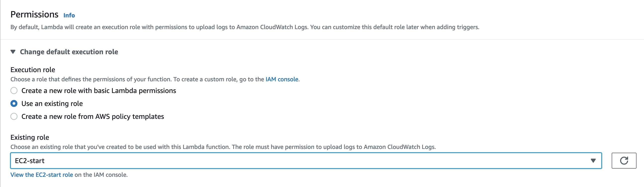Select basic Lambda permissions radio button
Image resolution: width=644 pixels, height=187 pixels.
[x=14, y=91]
